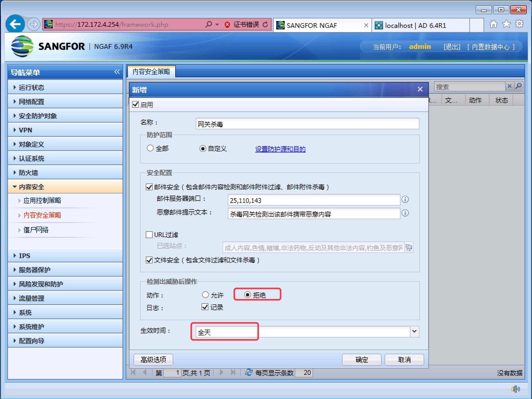Enable the URL过滤 checkbox

tap(149, 234)
